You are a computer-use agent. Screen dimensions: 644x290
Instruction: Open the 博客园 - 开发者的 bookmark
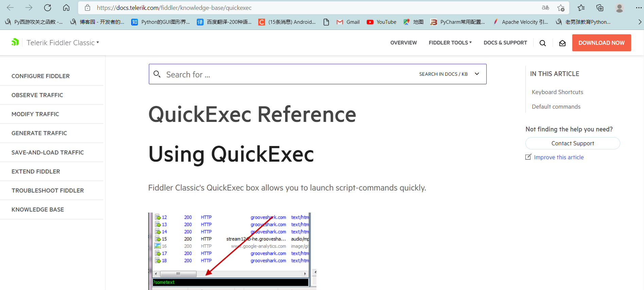(97, 22)
